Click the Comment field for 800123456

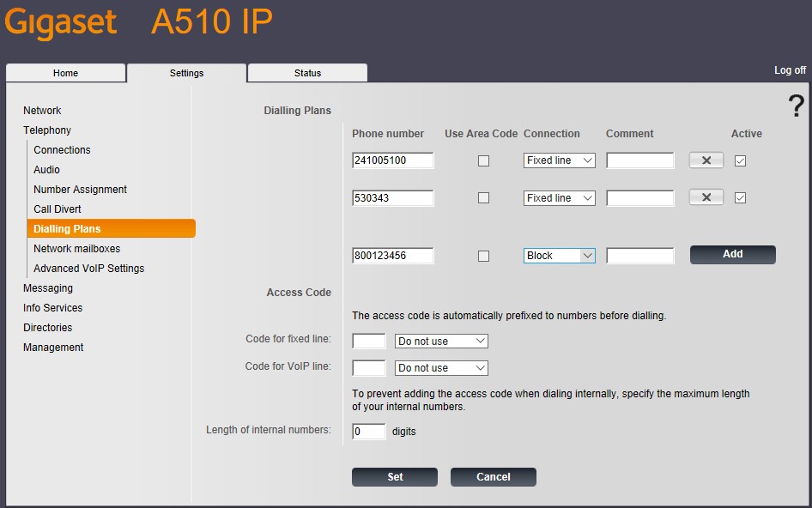[640, 256]
